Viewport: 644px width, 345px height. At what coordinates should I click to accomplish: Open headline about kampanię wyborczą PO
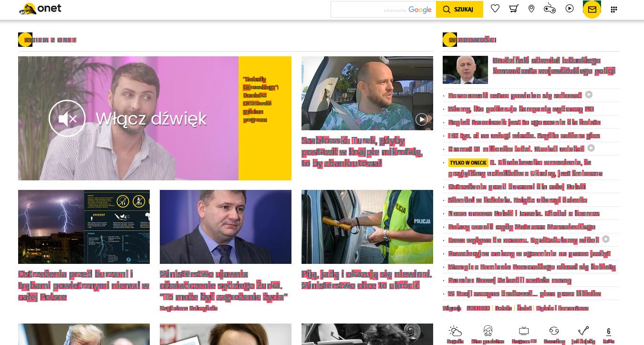coord(521,109)
